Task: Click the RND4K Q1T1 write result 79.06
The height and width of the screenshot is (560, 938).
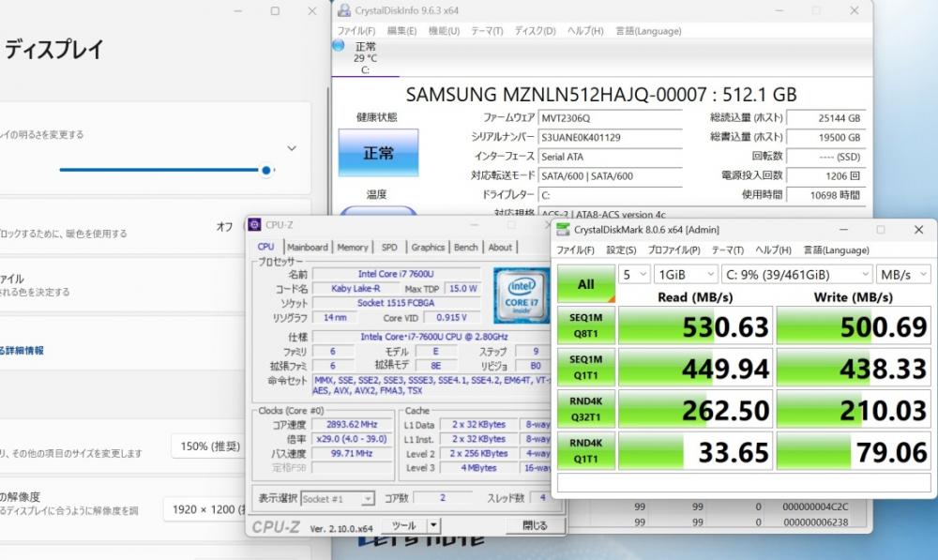Action: pyautogui.click(x=853, y=451)
